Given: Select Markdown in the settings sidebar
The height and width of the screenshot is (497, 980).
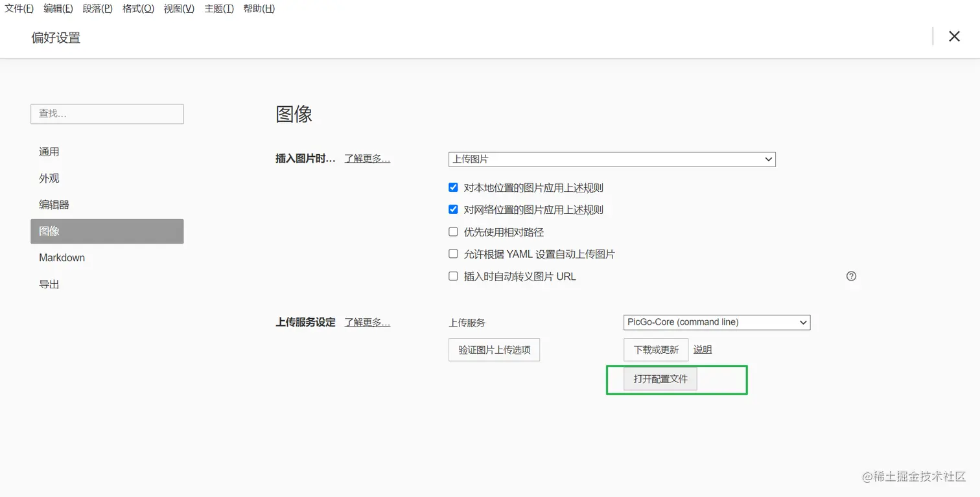Looking at the screenshot, I should click(107, 258).
